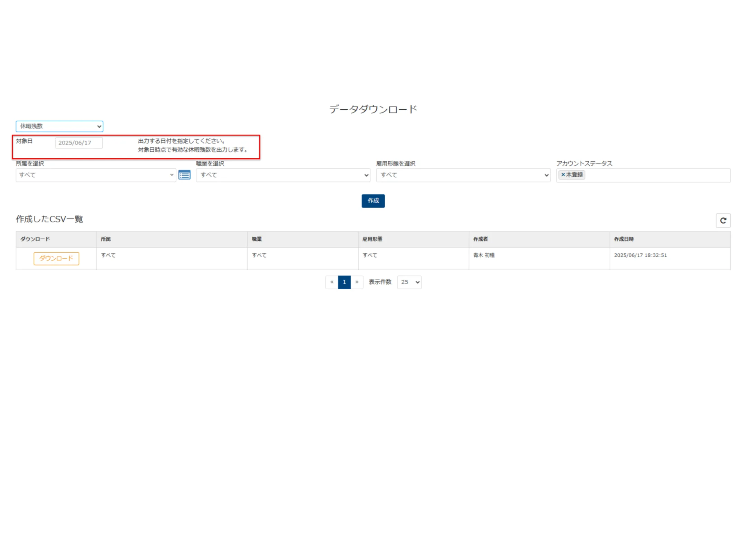Select page 1 in pagination
The width and height of the screenshot is (747, 560).
click(344, 282)
